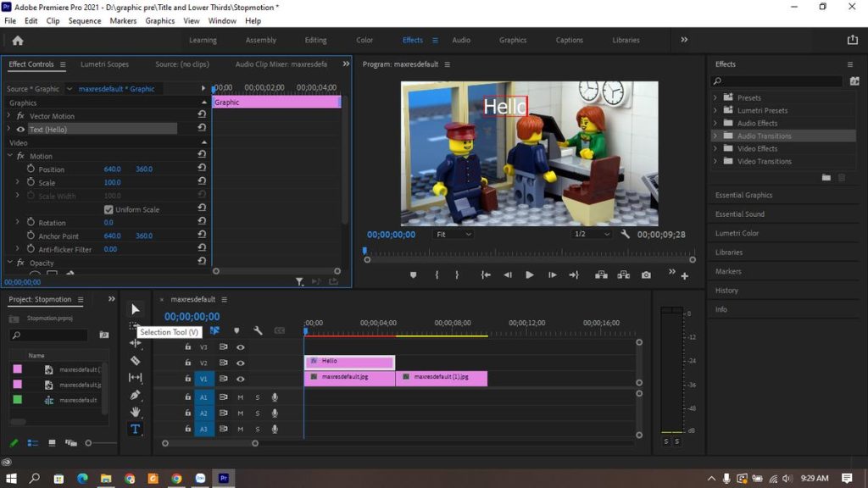The height and width of the screenshot is (488, 868).
Task: Open the playback resolution dropdown showing 1/2
Action: 591,236
